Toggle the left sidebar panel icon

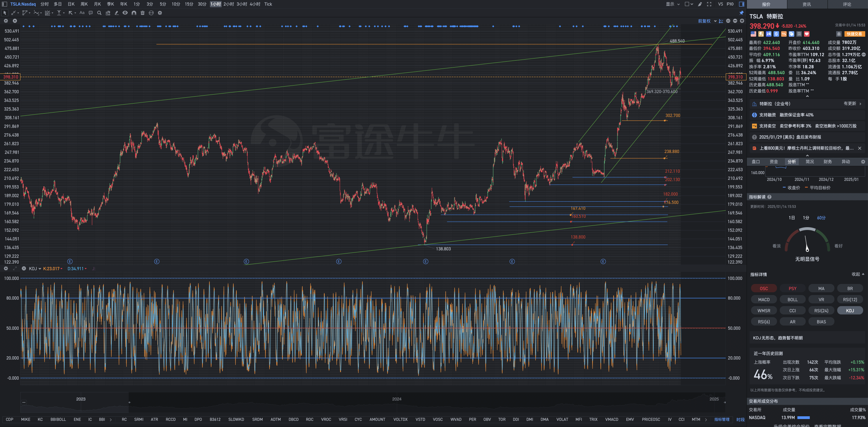pos(4,4)
